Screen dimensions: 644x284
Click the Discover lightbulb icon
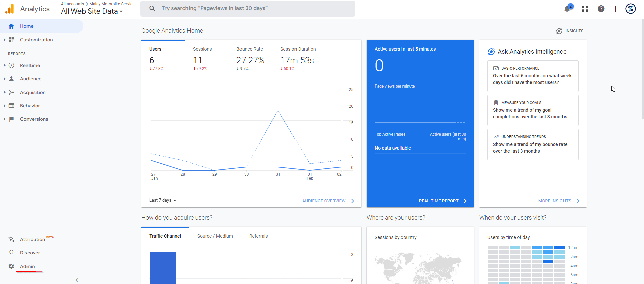11,253
